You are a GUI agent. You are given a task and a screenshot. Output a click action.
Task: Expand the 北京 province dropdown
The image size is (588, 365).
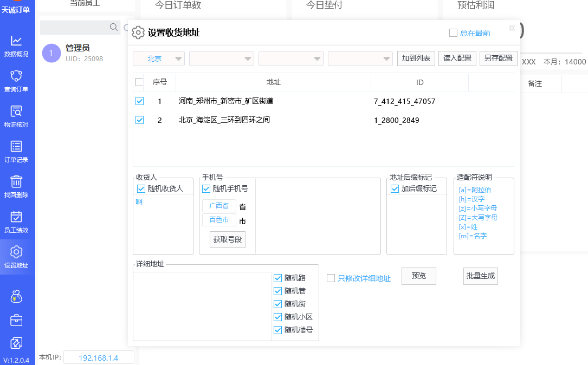[159, 58]
